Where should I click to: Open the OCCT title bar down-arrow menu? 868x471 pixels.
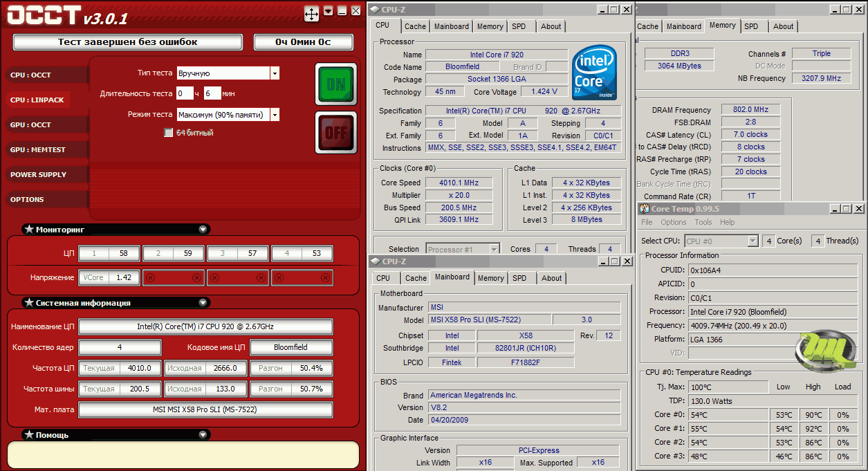[x=329, y=10]
